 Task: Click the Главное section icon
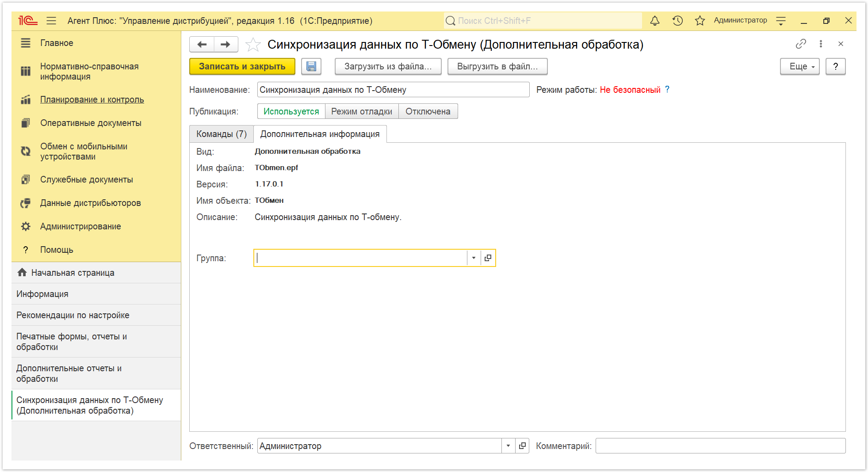pos(26,43)
